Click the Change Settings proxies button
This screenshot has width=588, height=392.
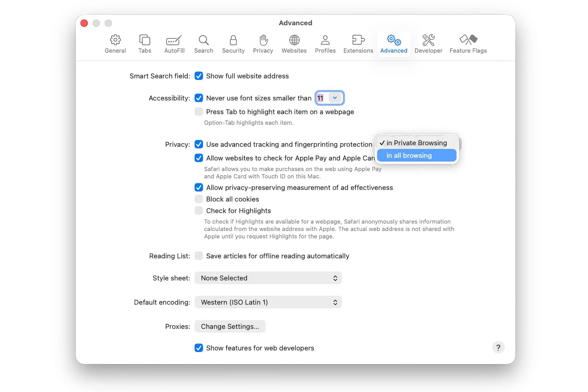click(230, 326)
